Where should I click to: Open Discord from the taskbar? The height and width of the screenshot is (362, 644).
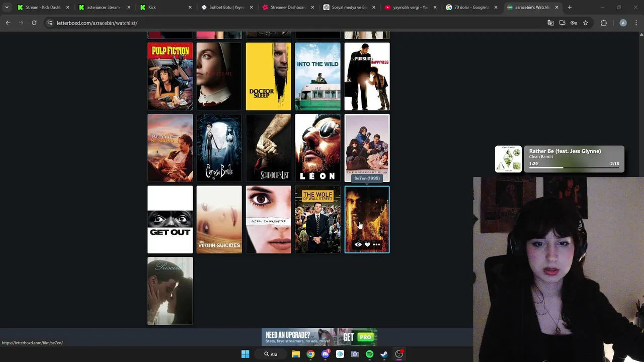(325, 354)
